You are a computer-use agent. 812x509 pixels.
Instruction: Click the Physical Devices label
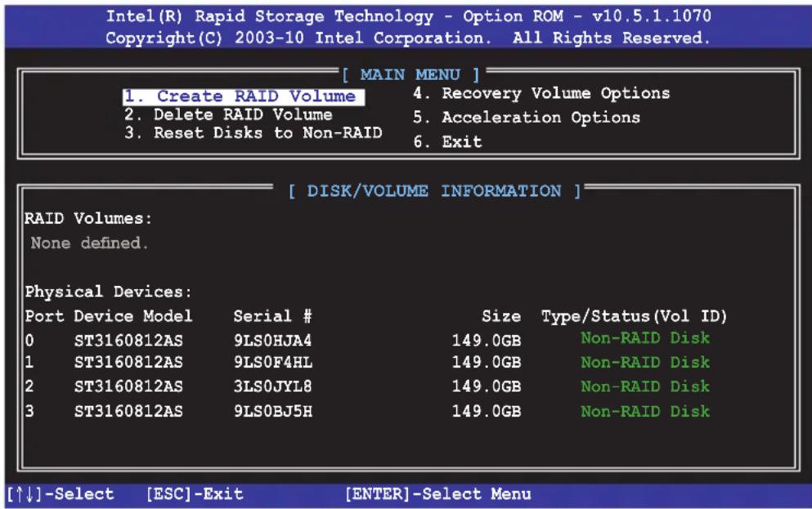coord(108,292)
